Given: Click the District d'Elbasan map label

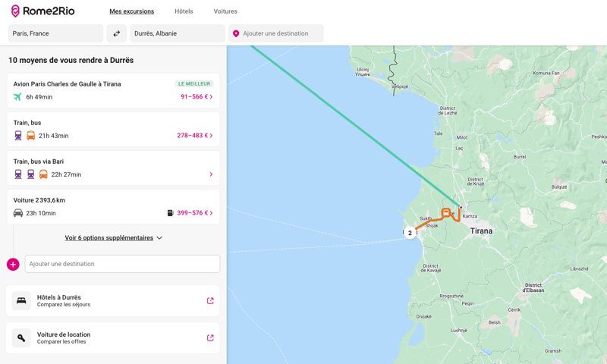Looking at the screenshot, I should pos(533,287).
